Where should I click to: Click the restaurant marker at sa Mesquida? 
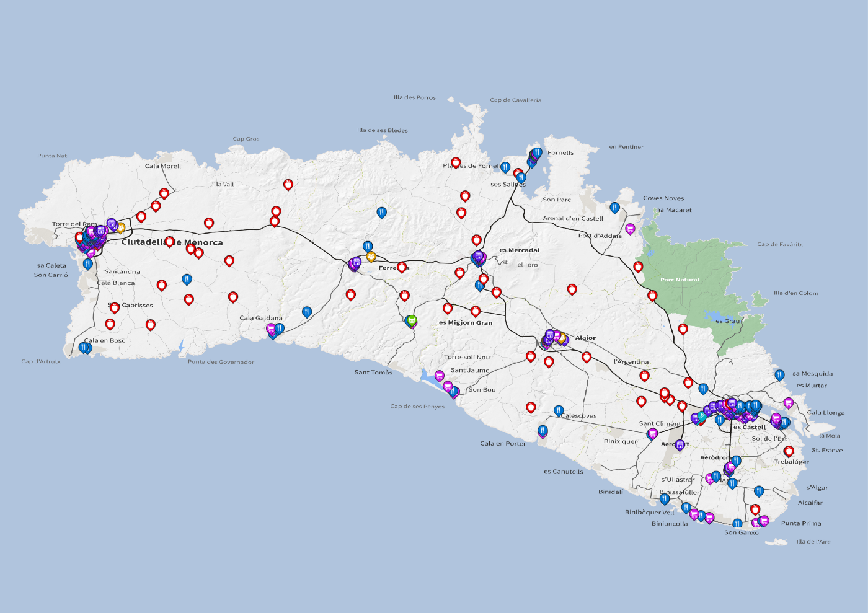(x=779, y=374)
